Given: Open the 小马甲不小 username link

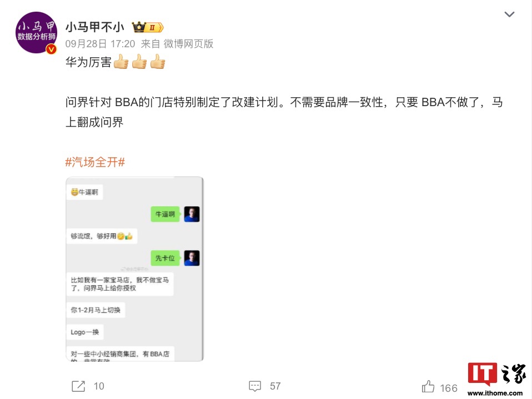Looking at the screenshot, I should [94, 27].
